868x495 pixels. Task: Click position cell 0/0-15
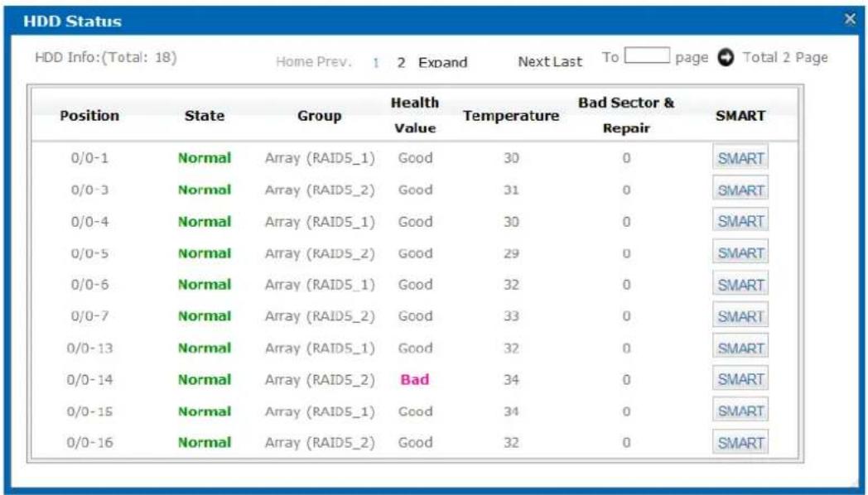click(89, 411)
